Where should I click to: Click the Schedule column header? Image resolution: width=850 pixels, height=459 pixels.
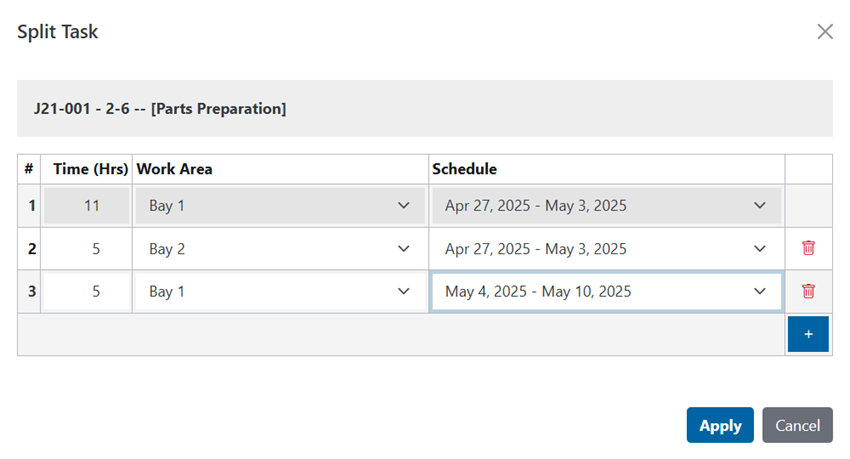(x=465, y=169)
